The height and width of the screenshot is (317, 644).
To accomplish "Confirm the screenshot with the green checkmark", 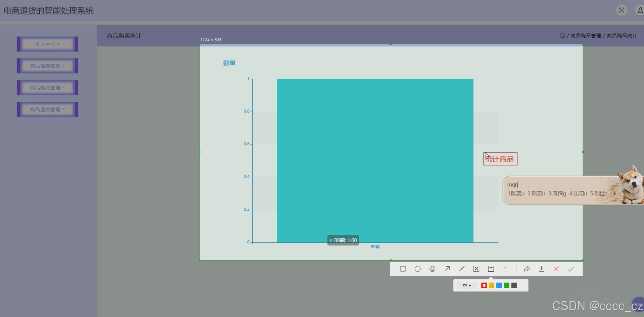I will coord(571,269).
